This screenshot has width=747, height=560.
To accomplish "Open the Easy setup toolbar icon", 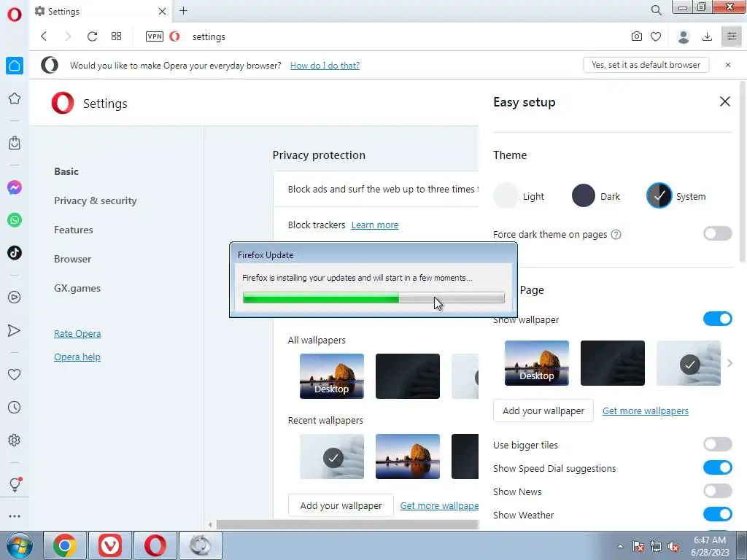I will (x=732, y=36).
